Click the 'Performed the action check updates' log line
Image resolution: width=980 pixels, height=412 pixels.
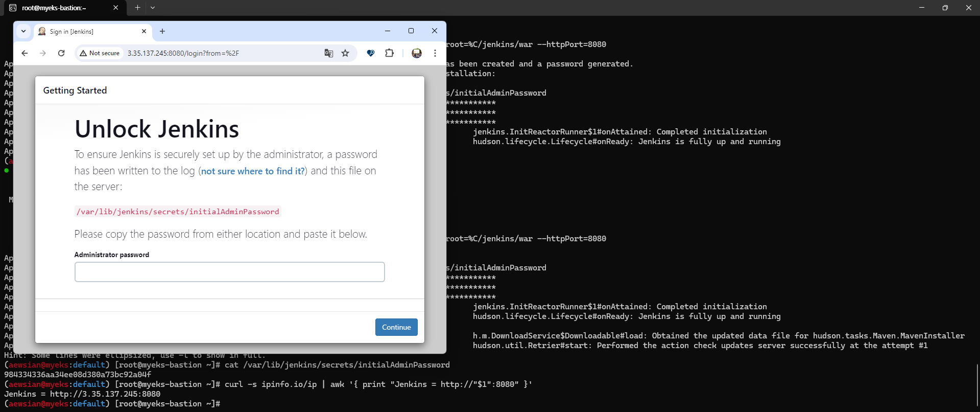[x=700, y=346]
